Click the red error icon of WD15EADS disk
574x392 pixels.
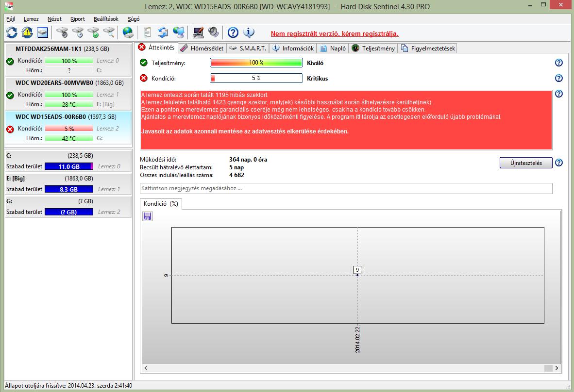(x=10, y=129)
